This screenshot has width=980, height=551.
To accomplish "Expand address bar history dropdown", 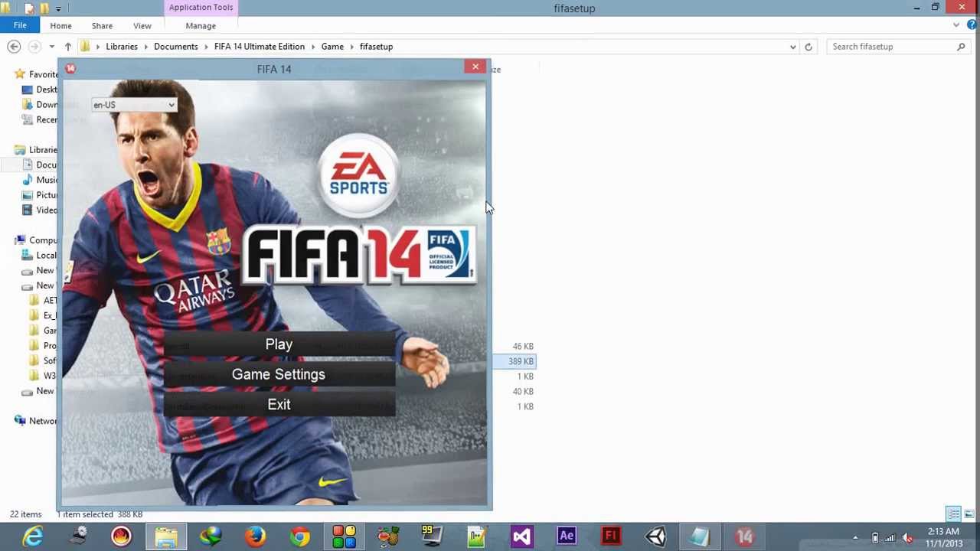I will point(792,47).
